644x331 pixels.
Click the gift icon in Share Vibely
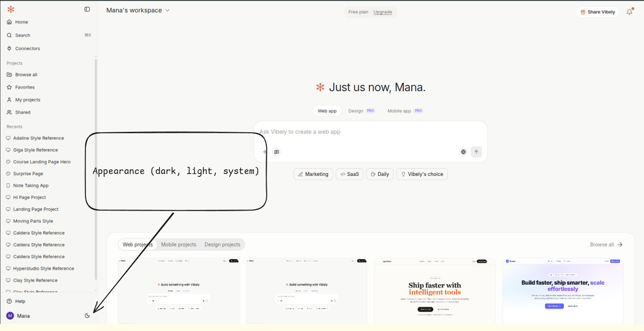click(x=583, y=12)
